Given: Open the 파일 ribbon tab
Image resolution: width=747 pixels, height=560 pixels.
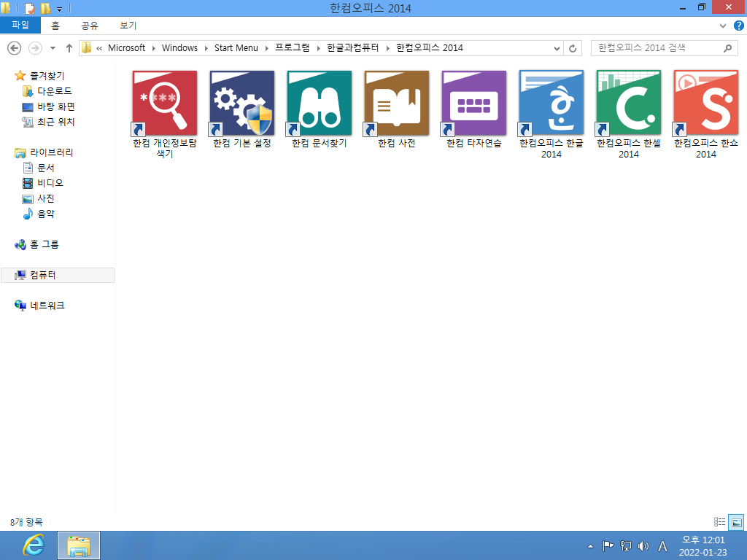Looking at the screenshot, I should pos(20,25).
